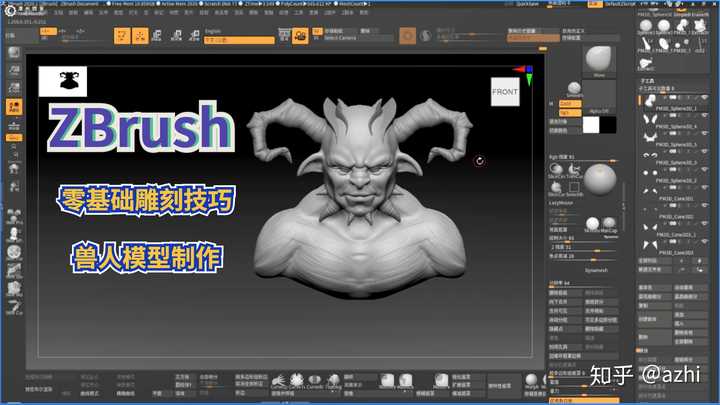720x405 pixels.
Task: Click the ring icon in the bottom shelf
Action: 315,380
